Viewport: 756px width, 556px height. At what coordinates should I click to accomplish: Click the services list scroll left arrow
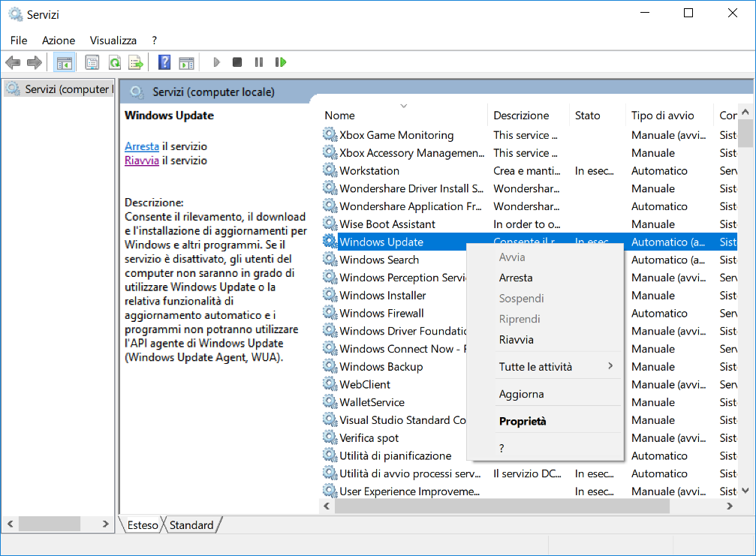point(327,506)
